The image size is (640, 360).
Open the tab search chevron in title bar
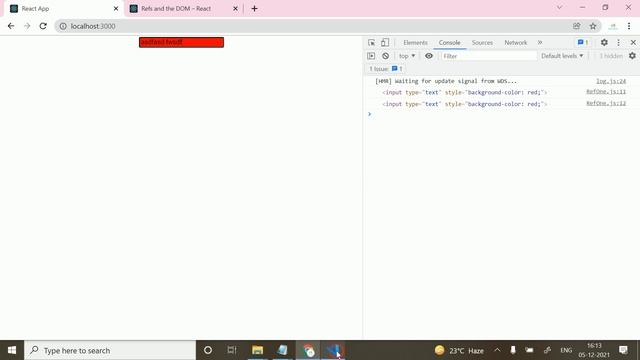pyautogui.click(x=560, y=8)
